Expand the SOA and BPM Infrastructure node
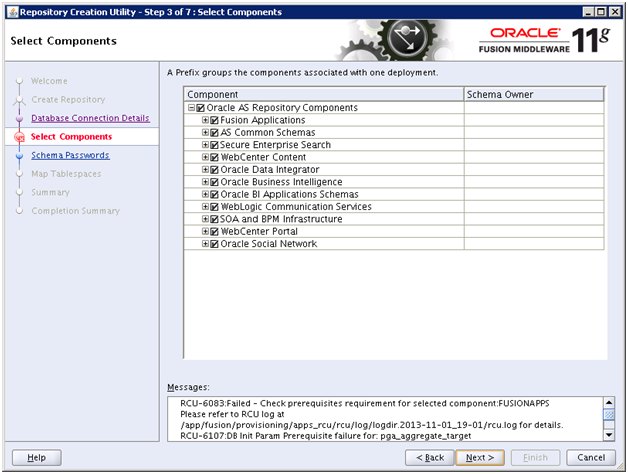The image size is (628, 474). 205,219
